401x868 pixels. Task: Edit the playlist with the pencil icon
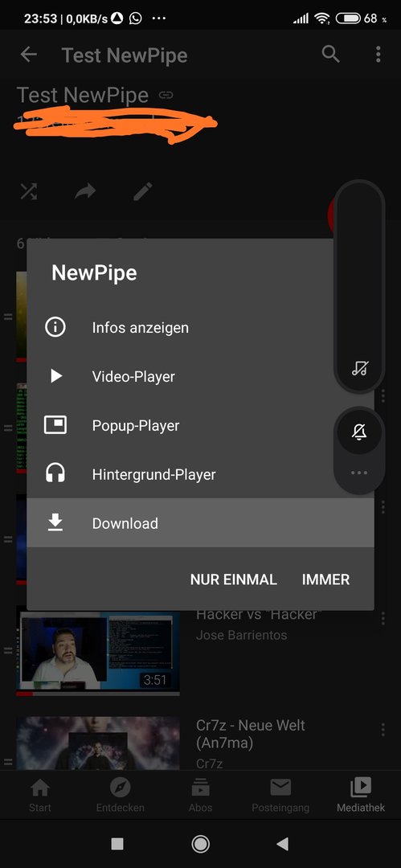(142, 191)
